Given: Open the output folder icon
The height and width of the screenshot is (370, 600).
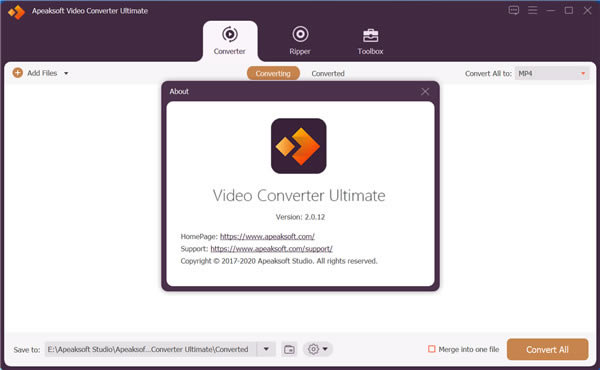Looking at the screenshot, I should pos(289,349).
